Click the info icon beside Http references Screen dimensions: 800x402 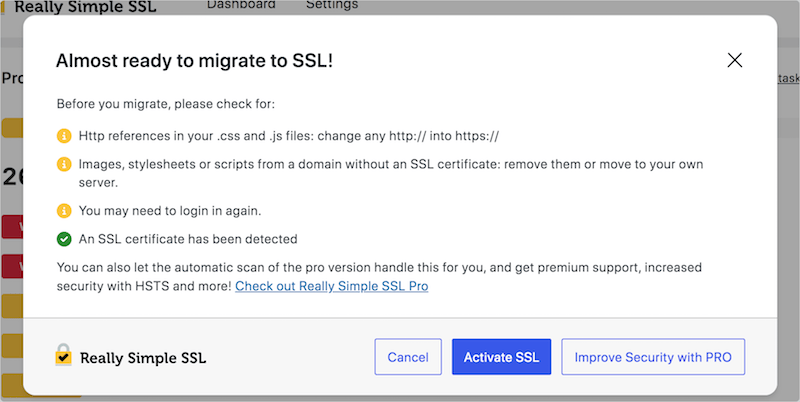pyautogui.click(x=64, y=136)
